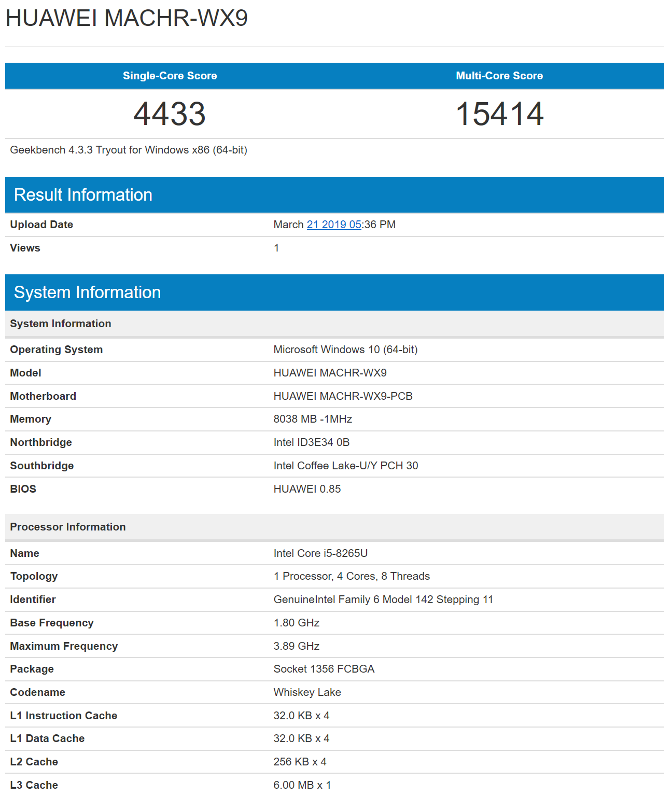
Task: Click the Southbridge row label
Action: 42,466
